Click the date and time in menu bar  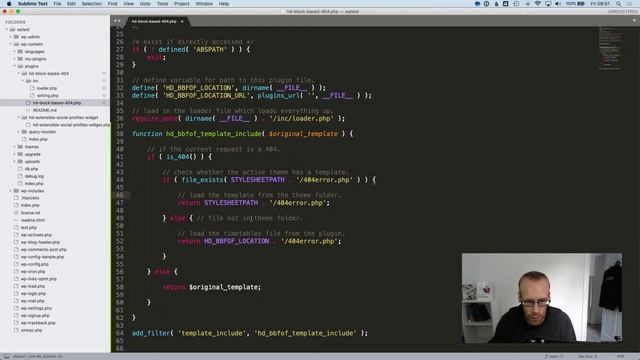[600, 4]
